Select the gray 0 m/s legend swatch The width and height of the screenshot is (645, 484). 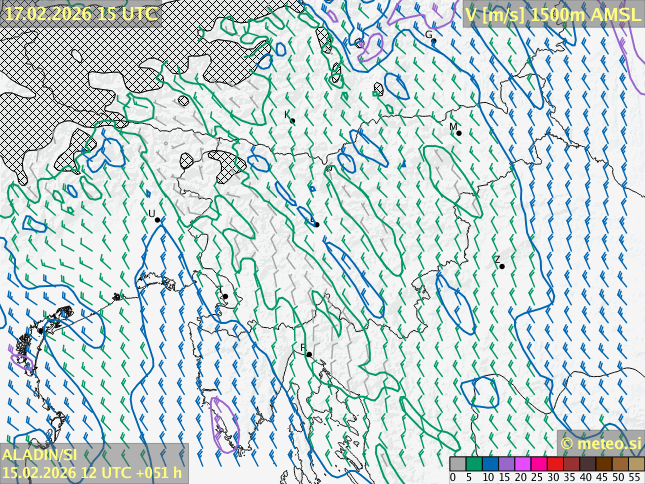pos(457,464)
